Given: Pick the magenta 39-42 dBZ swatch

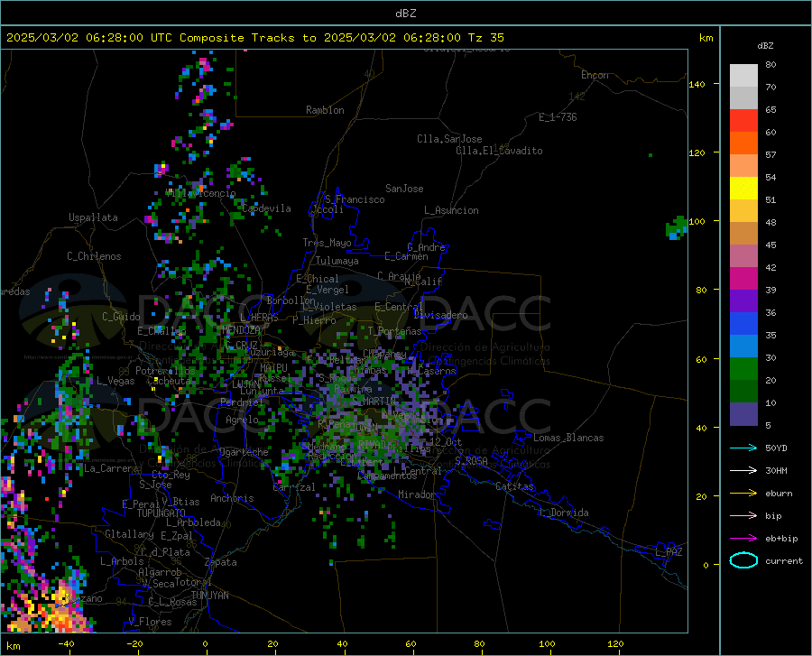Looking at the screenshot, I should [743, 279].
